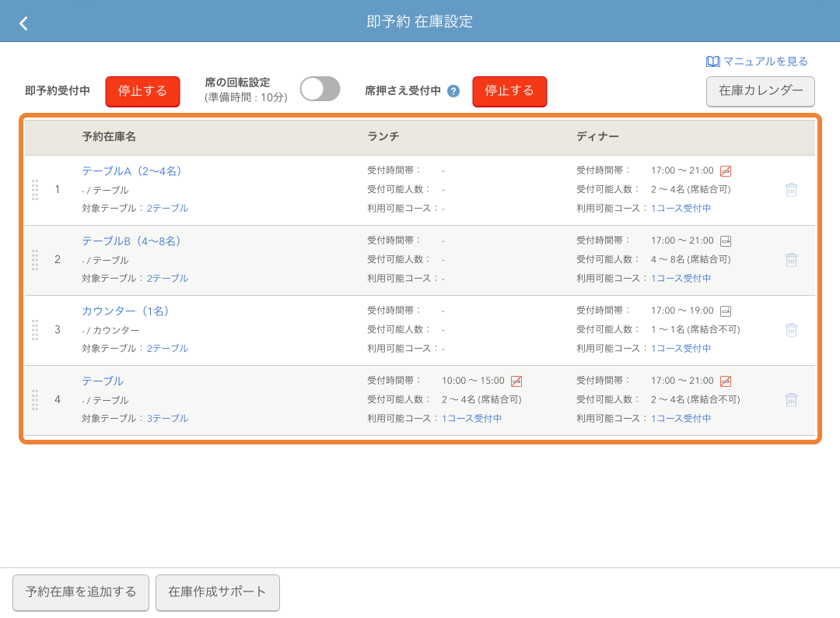Image resolution: width=840 pixels, height=618 pixels.
Task: Click 停止する next to 即予約受付中
Action: [x=142, y=91]
